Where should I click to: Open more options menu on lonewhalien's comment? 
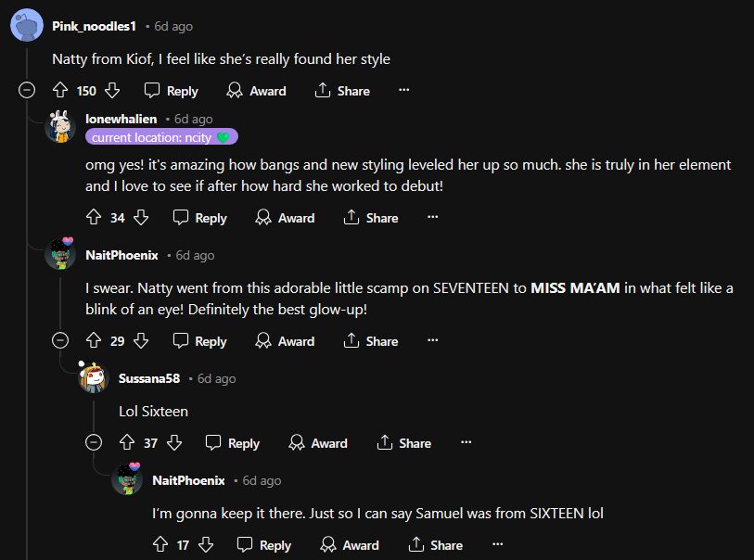[x=432, y=218]
